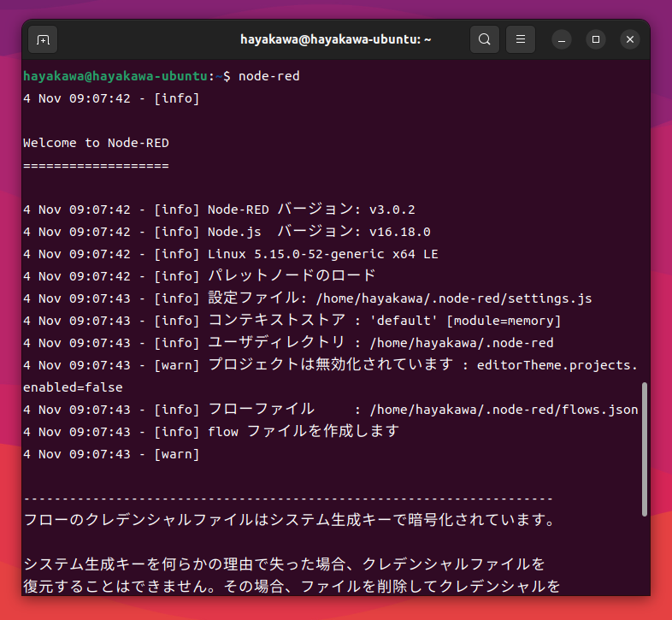Viewport: 672px width, 620px height.
Task: Click the green prompt hayakawa@hayakawa-ubuntu
Action: pos(115,76)
